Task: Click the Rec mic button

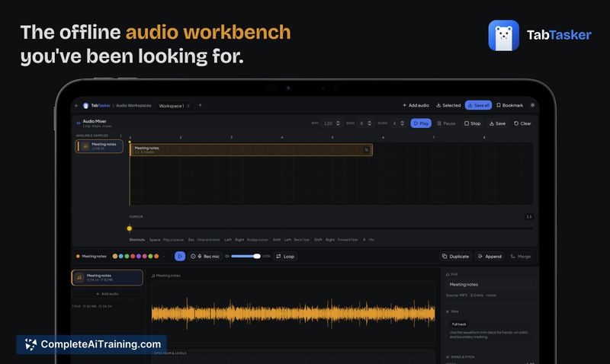Action: 205,257
